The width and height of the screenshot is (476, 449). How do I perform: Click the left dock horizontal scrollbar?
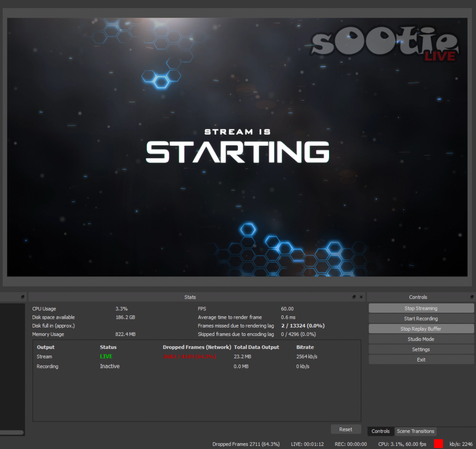click(12, 432)
